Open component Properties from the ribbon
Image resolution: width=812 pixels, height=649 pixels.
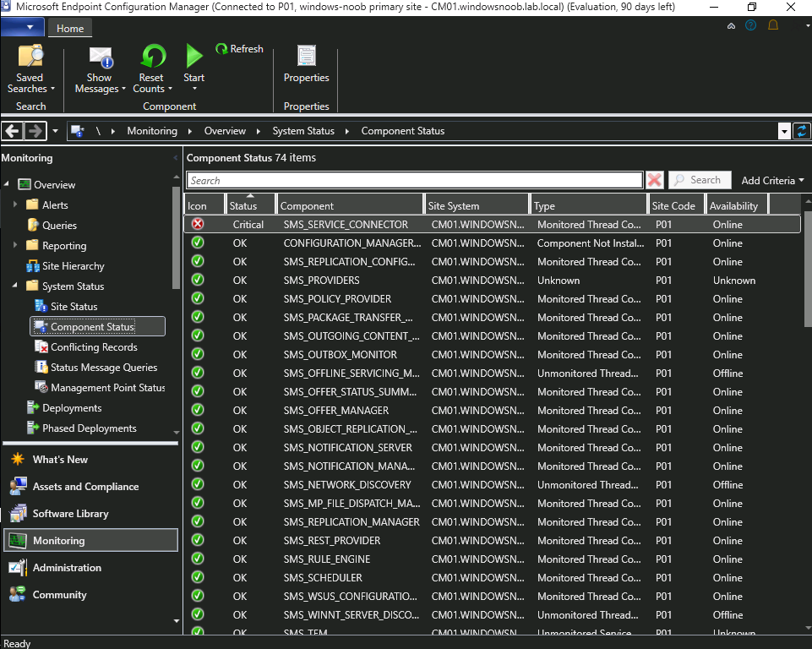point(306,63)
